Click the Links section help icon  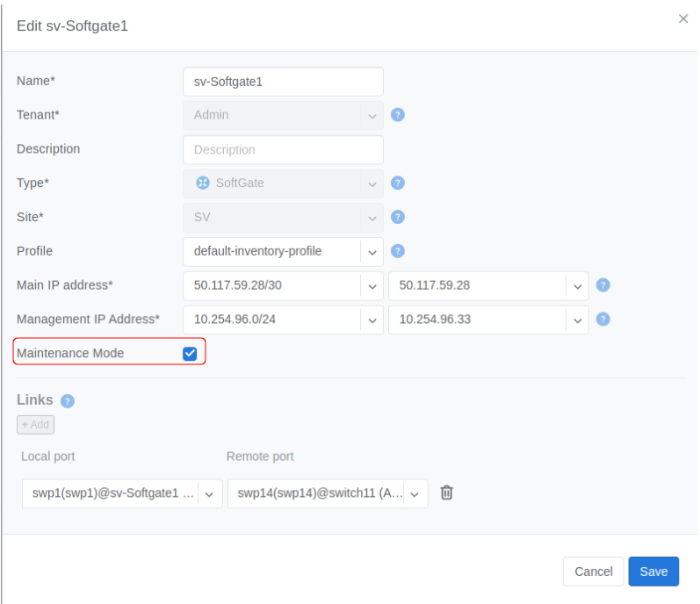[x=68, y=401]
